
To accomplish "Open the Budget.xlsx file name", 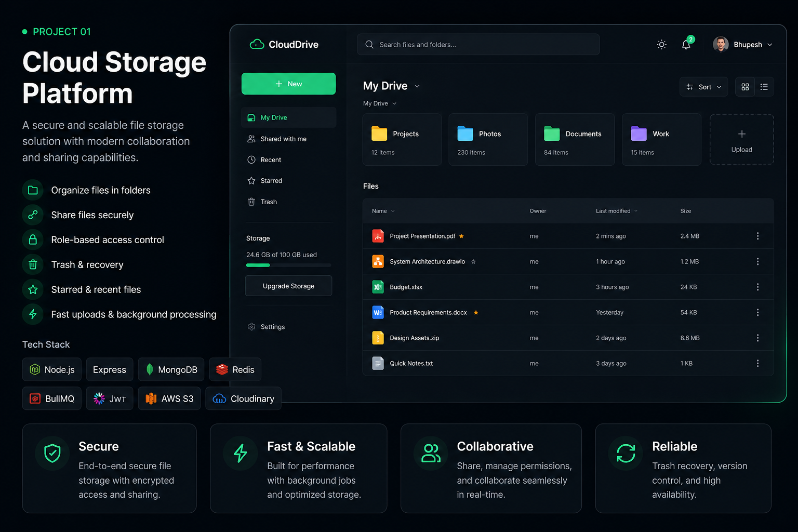I will coord(406,287).
